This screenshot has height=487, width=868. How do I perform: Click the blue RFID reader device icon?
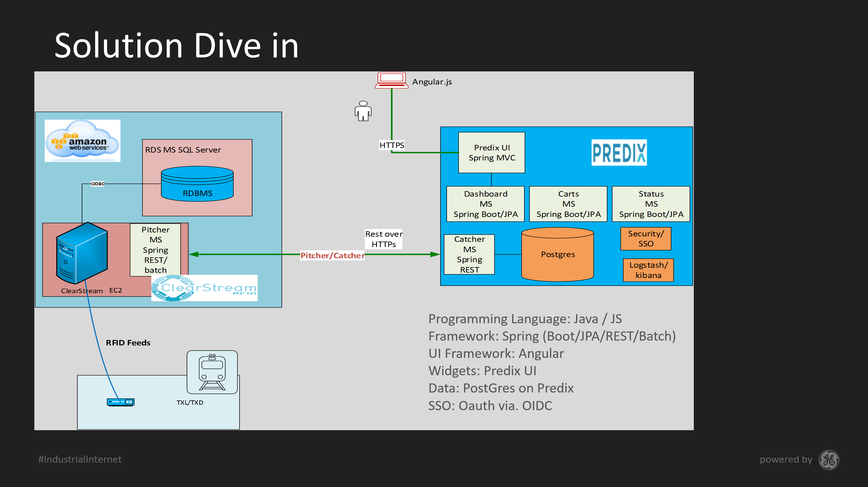pyautogui.click(x=121, y=402)
